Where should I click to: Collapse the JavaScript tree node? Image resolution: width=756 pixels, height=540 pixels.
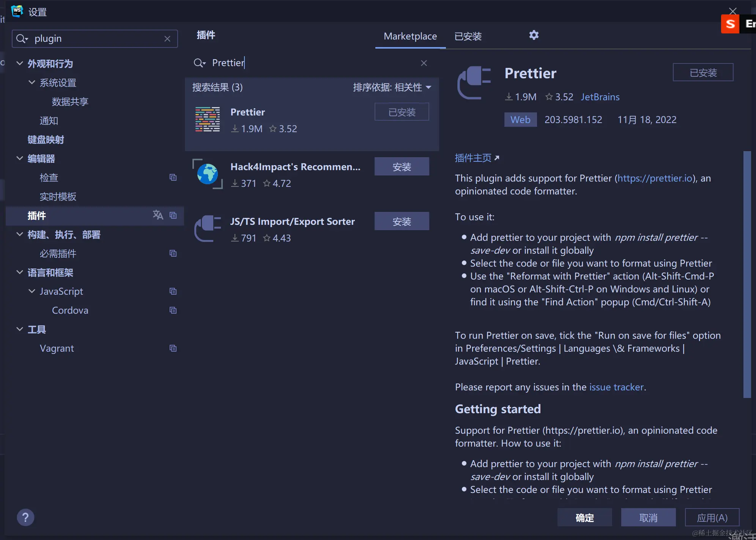(32, 291)
